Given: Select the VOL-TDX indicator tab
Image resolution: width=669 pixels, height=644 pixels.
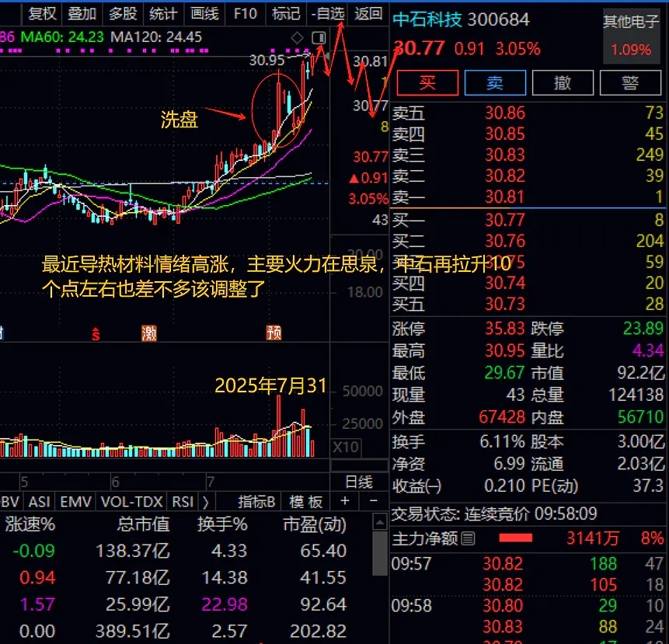Looking at the screenshot, I should tap(132, 502).
